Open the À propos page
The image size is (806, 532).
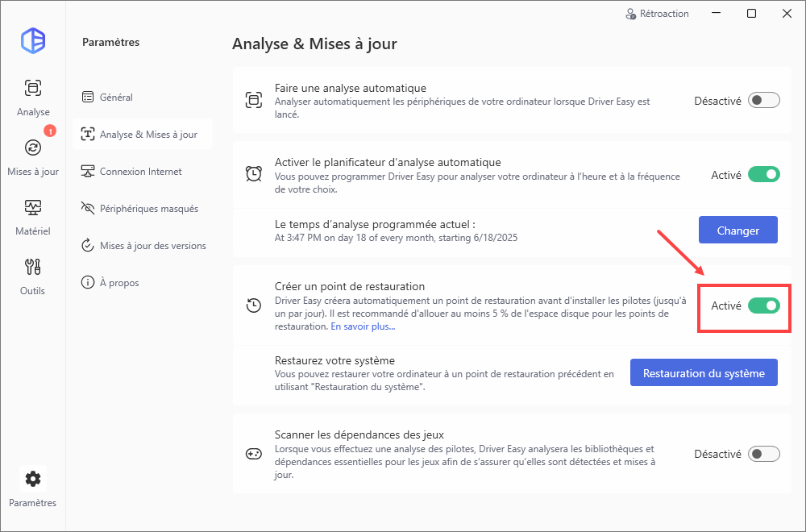143,282
